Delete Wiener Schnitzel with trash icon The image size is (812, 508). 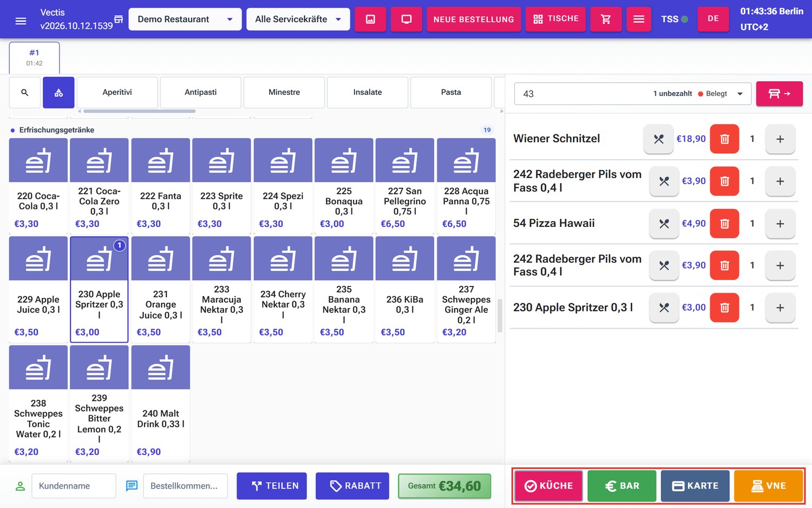724,139
